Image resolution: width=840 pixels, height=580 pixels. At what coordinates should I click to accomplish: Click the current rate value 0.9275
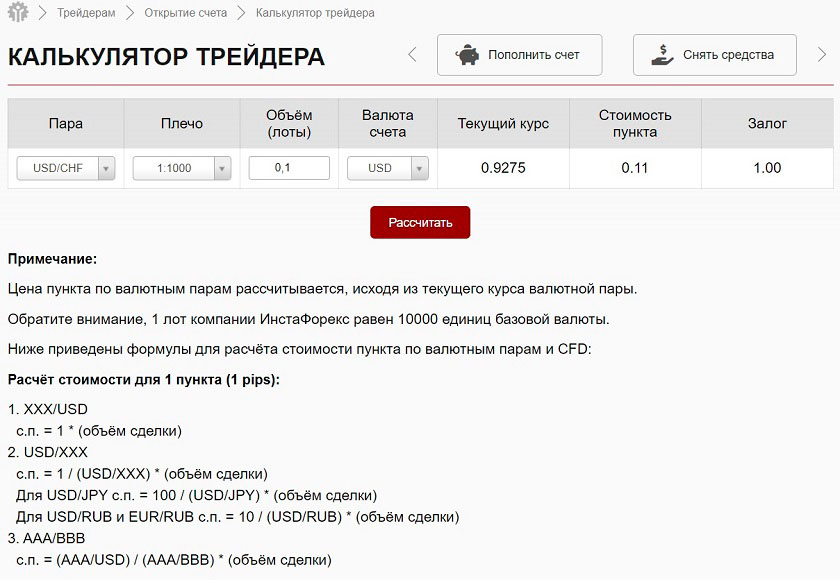click(503, 168)
